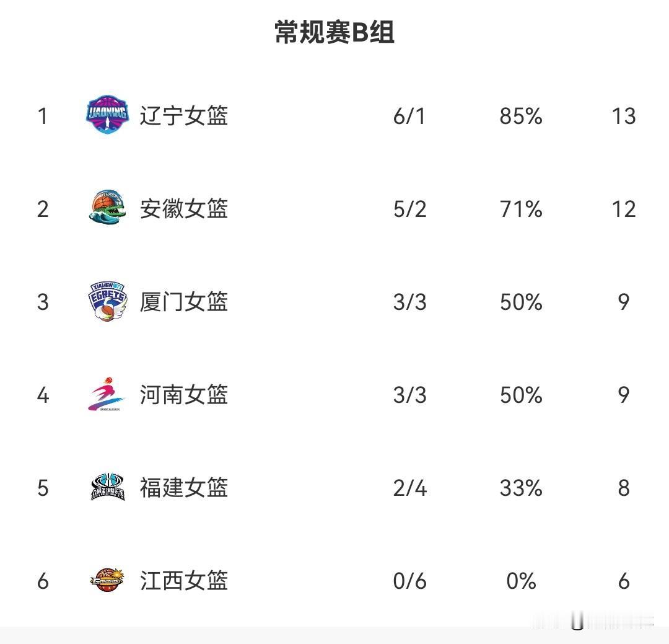Click Anhui's 71% win rate
The image size is (669, 644).
521,209
